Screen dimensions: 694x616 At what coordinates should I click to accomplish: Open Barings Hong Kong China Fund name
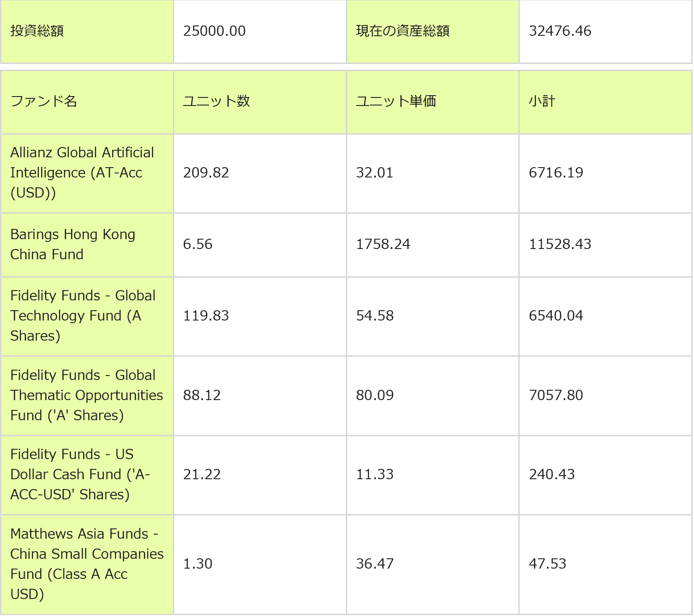[x=72, y=244]
